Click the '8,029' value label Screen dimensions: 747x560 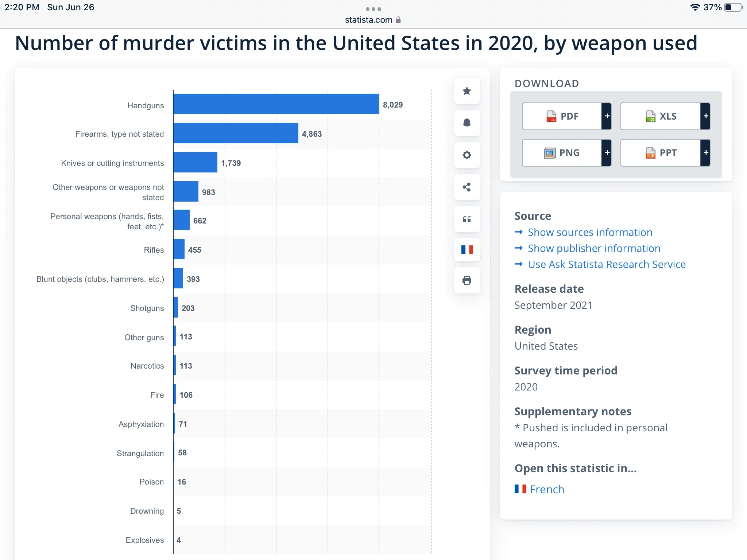point(393,105)
